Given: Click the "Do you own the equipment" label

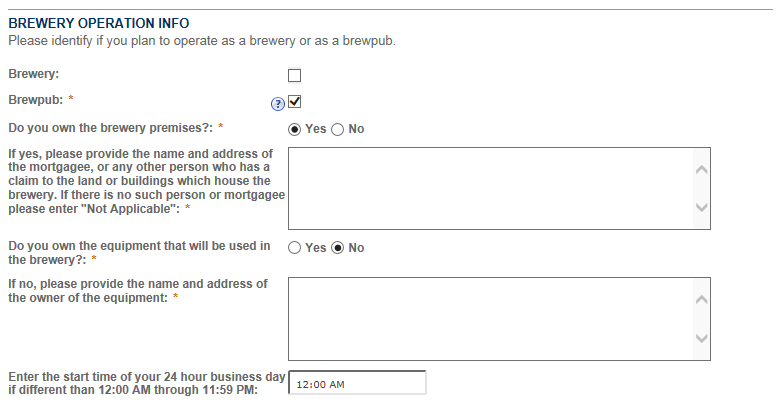Looking at the screenshot, I should pos(138,252).
